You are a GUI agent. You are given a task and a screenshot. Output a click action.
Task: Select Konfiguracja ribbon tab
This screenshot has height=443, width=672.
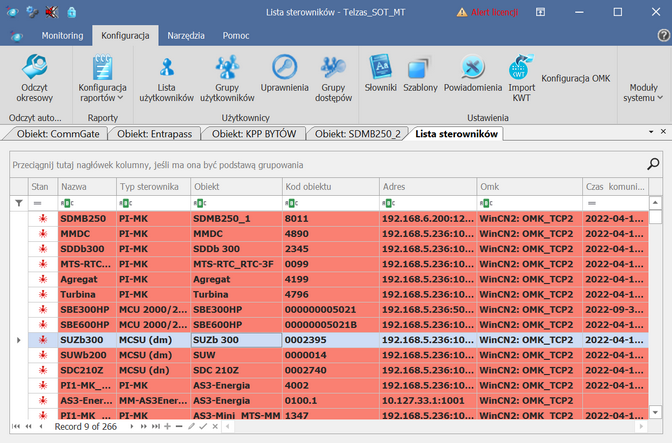125,36
